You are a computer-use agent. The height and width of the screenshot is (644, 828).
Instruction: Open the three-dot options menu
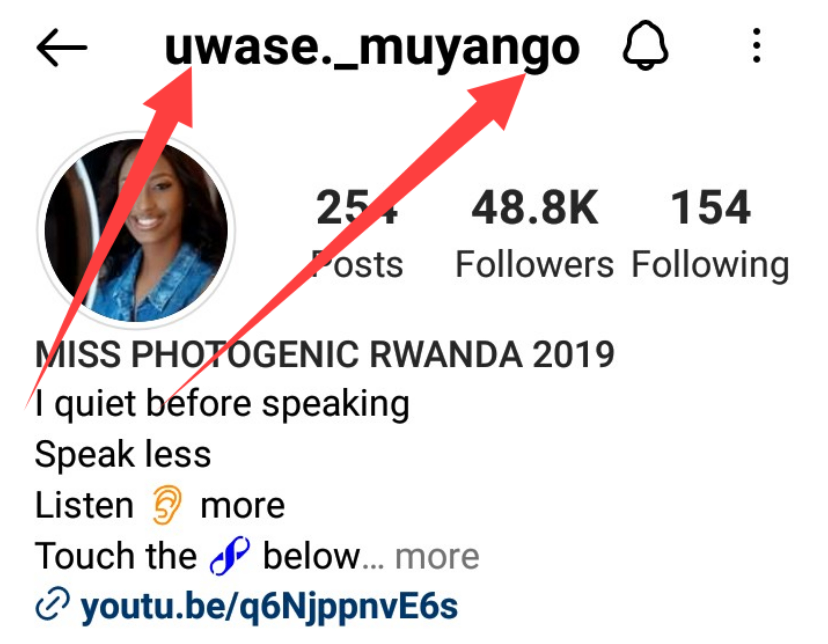pyautogui.click(x=757, y=45)
